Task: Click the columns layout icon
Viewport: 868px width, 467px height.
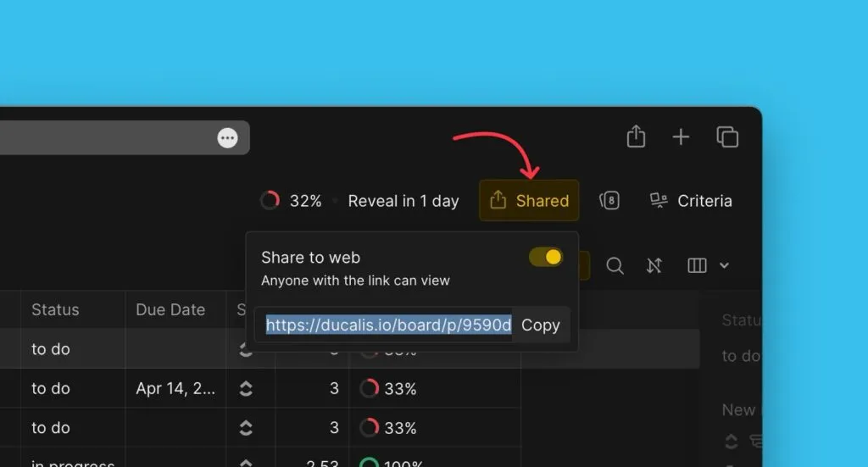Action: [x=697, y=265]
